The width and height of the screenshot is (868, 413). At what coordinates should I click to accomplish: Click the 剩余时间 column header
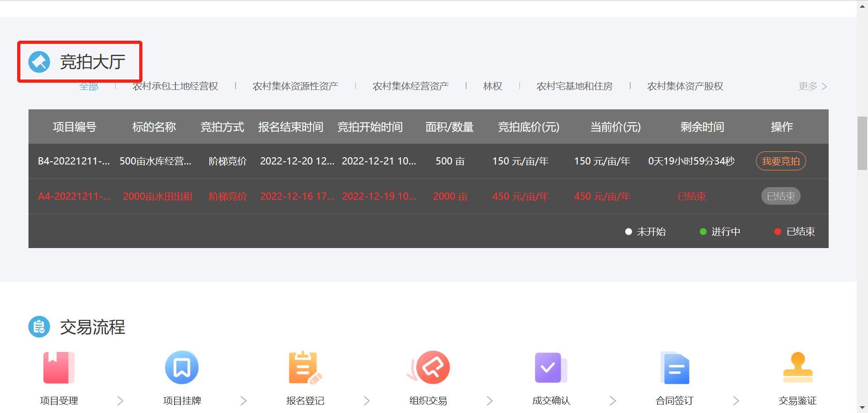[x=702, y=127]
